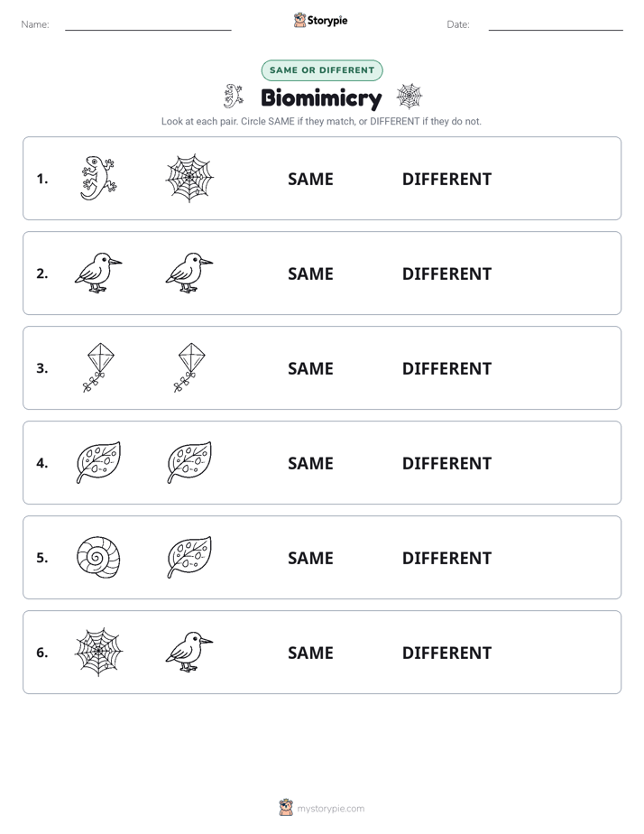The height and width of the screenshot is (834, 644).
Task: Click the spider web picture in row 1
Action: (189, 178)
